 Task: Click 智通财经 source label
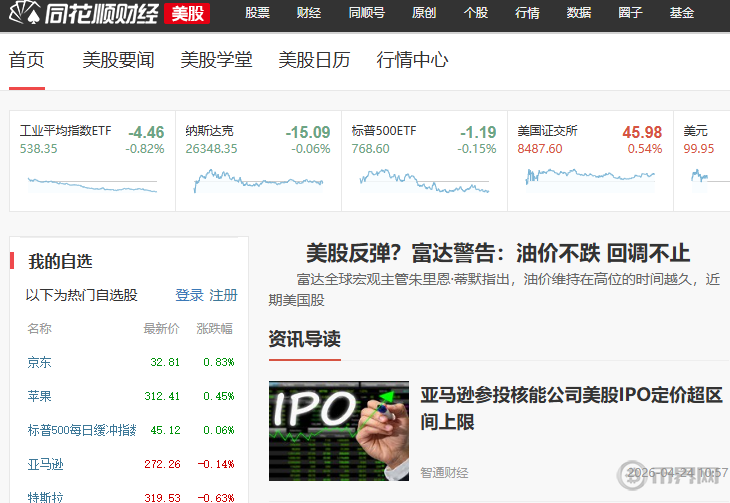pyautogui.click(x=444, y=473)
